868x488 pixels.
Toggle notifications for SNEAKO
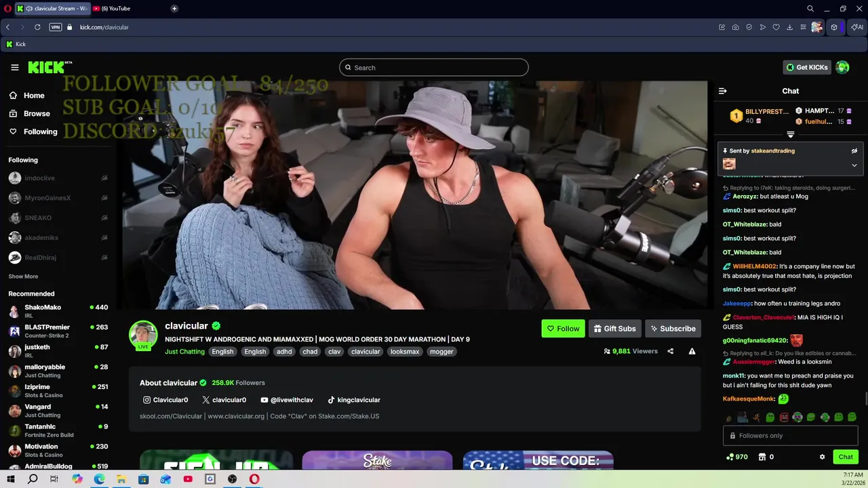pyautogui.click(x=104, y=218)
